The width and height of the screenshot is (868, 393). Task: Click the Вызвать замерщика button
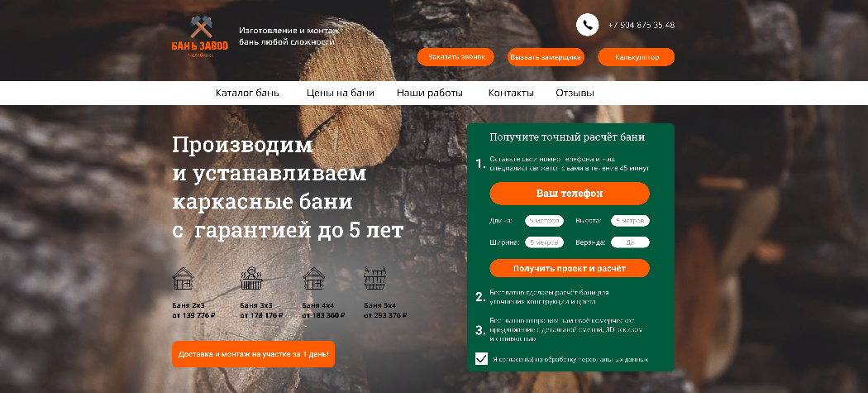(546, 57)
